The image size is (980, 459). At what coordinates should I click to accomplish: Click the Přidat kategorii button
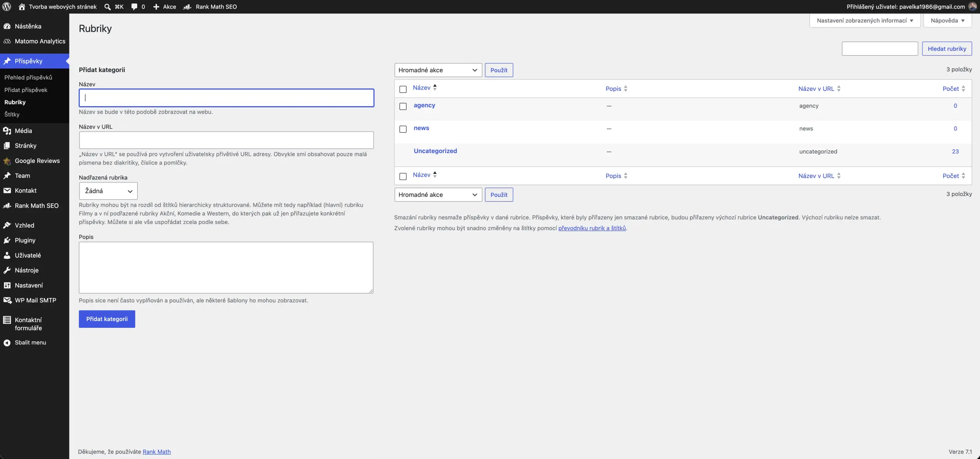(107, 319)
